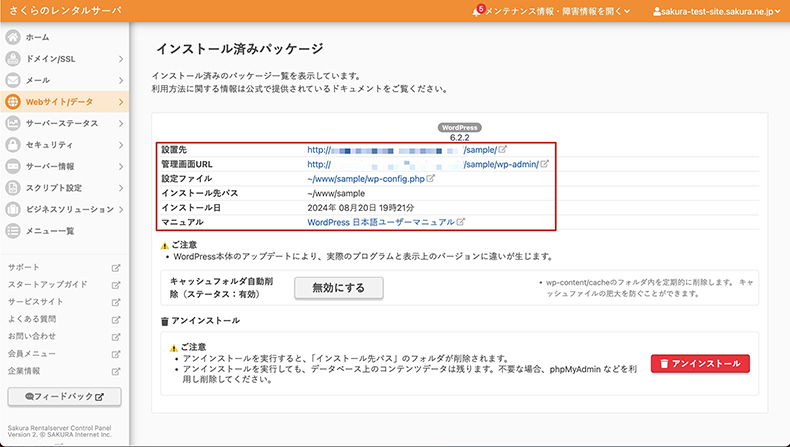
Task: Open 設置先 /sample/ URL link
Action: [x=402, y=150]
